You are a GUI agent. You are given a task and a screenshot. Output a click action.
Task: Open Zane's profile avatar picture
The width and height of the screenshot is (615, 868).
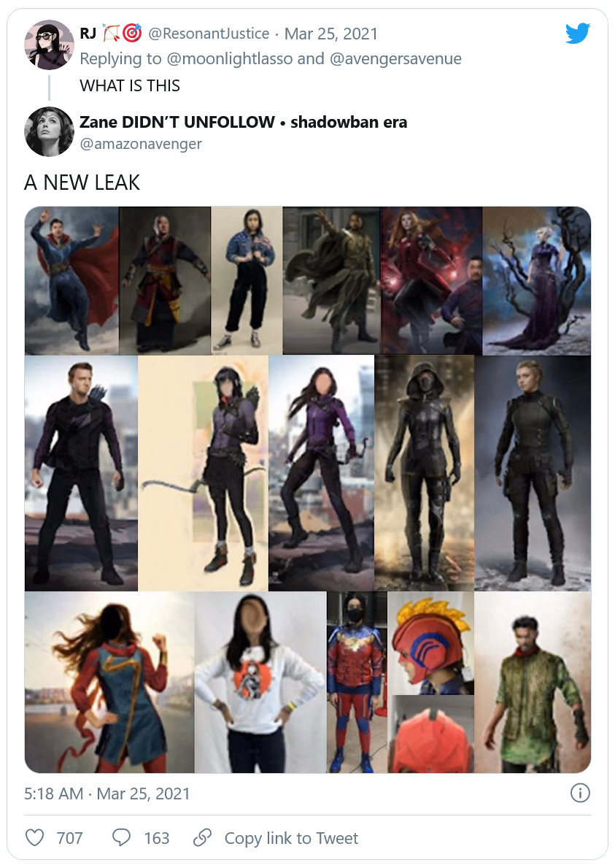pyautogui.click(x=49, y=131)
